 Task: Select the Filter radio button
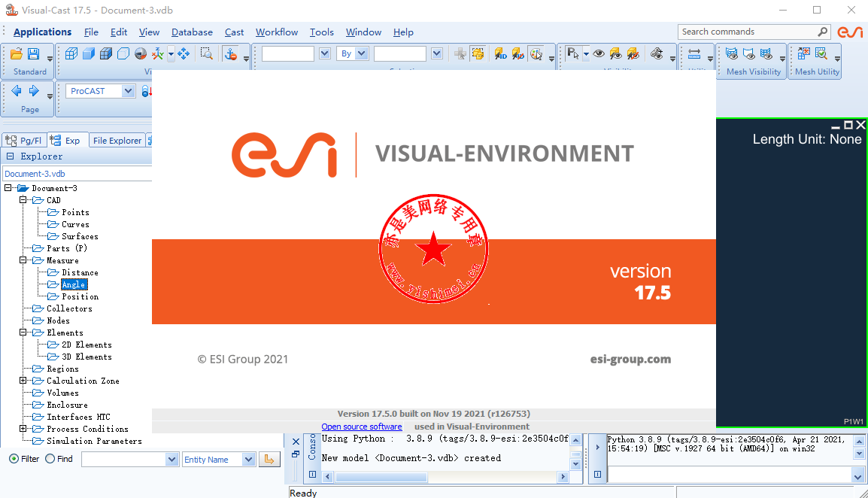coord(14,459)
